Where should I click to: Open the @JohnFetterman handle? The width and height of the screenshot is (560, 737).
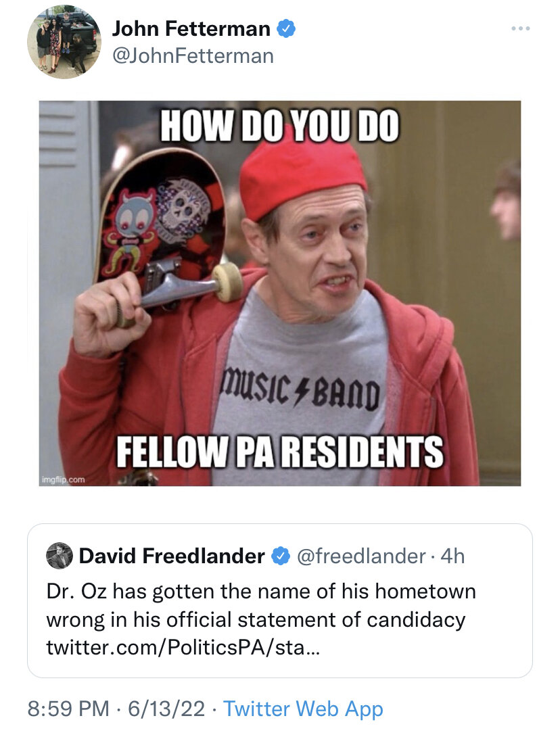193,56
